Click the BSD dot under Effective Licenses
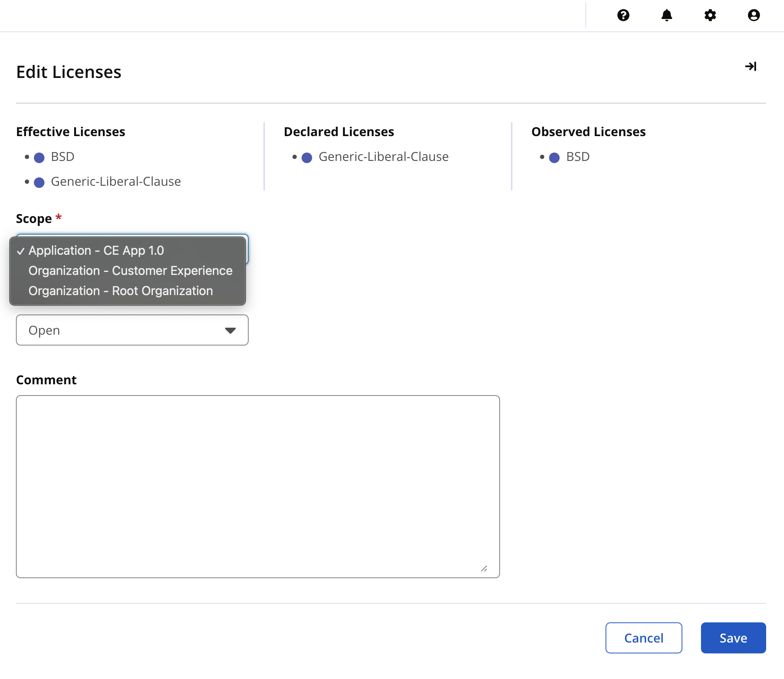Image resolution: width=784 pixels, height=679 pixels. 39,158
